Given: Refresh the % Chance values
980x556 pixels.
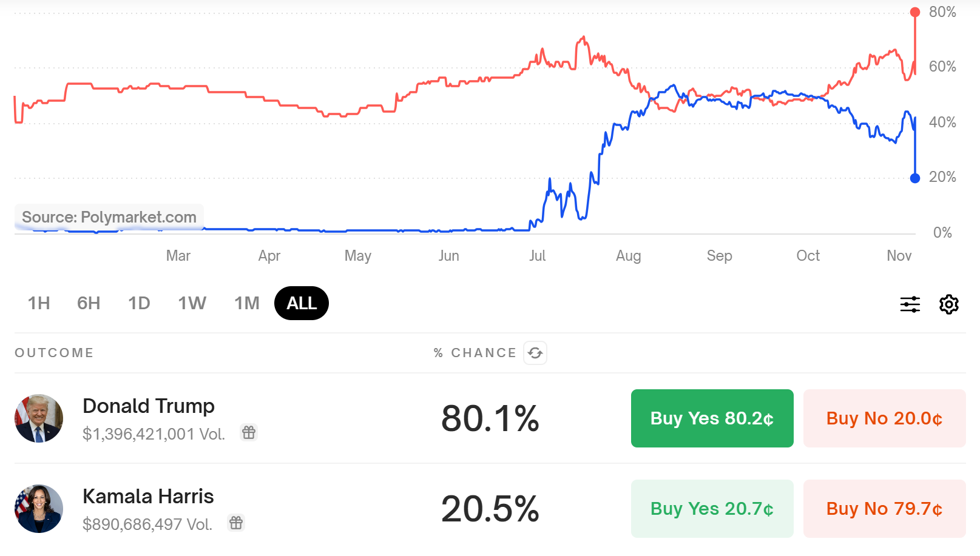Looking at the screenshot, I should tap(535, 352).
